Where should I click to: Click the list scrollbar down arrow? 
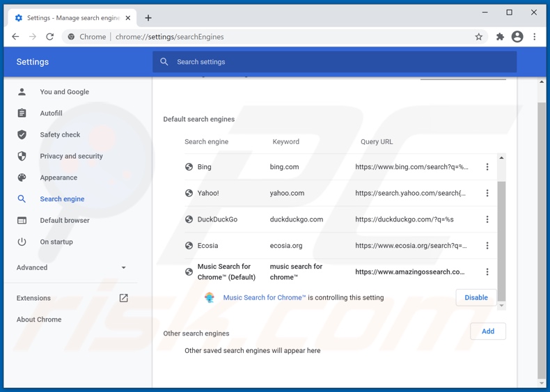coord(501,306)
